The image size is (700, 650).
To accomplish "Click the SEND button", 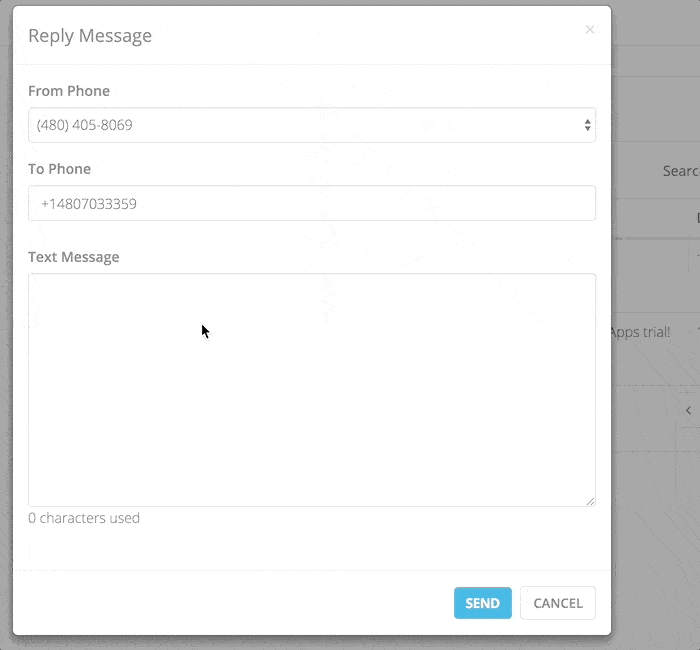I will (x=483, y=603).
